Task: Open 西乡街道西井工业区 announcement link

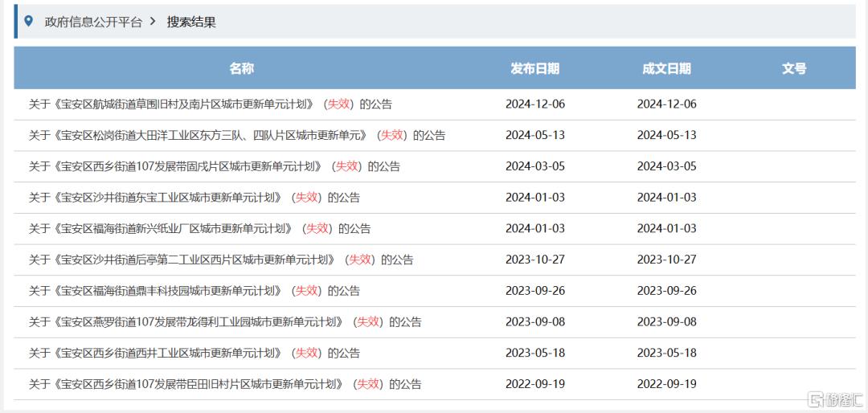Action: coord(194,353)
